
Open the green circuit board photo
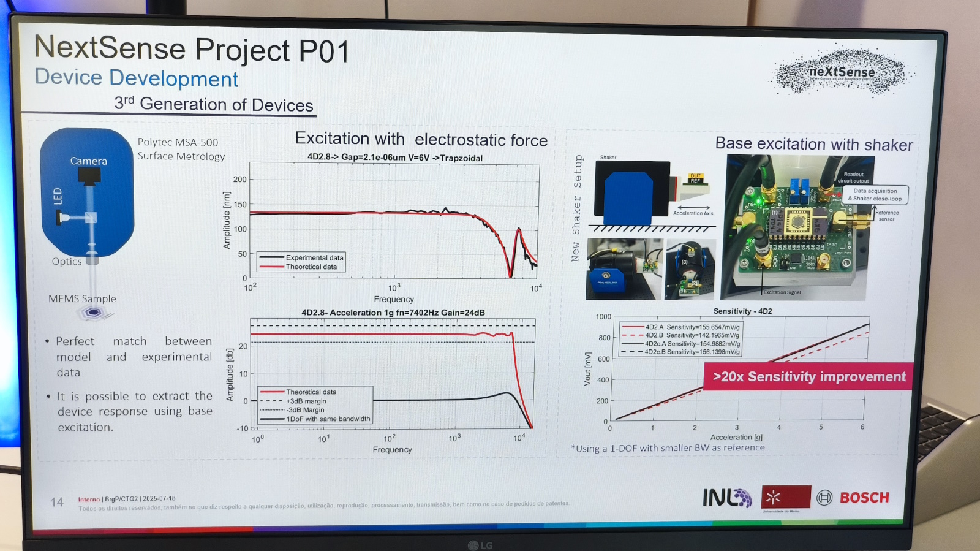click(795, 228)
